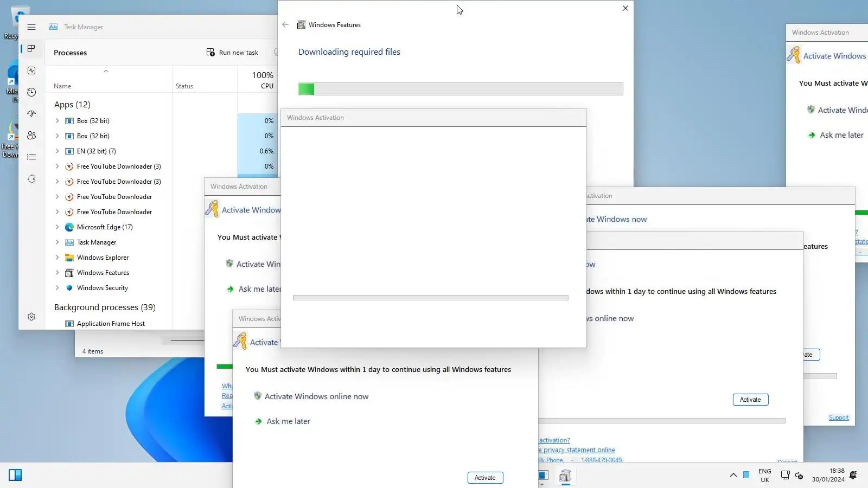Expand the Windows Features process row

[57, 273]
